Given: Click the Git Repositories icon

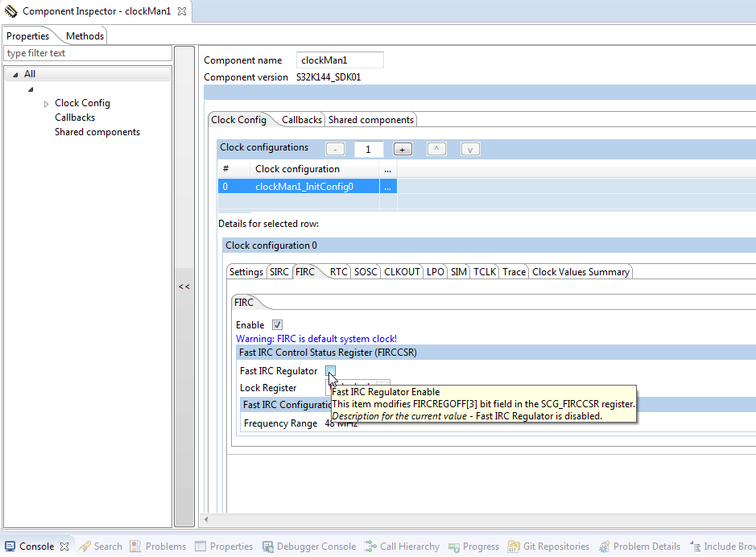Looking at the screenshot, I should (x=514, y=547).
